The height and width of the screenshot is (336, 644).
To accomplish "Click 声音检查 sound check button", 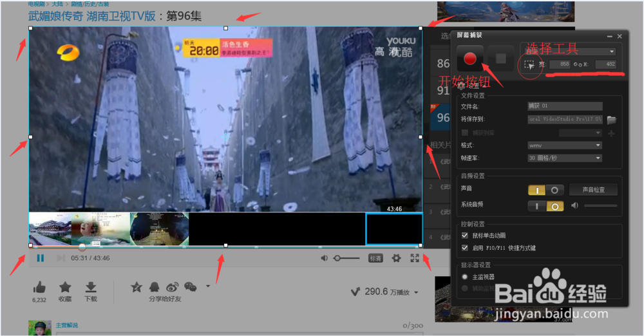I will (x=594, y=190).
